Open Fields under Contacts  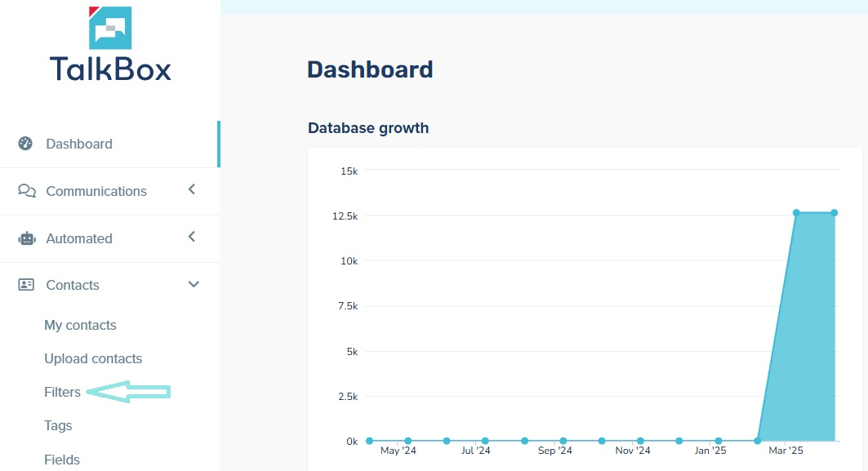(x=61, y=460)
